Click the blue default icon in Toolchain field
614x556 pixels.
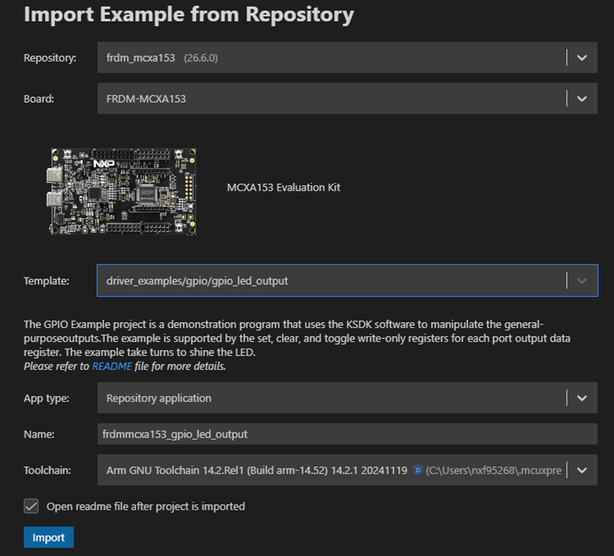(x=418, y=469)
